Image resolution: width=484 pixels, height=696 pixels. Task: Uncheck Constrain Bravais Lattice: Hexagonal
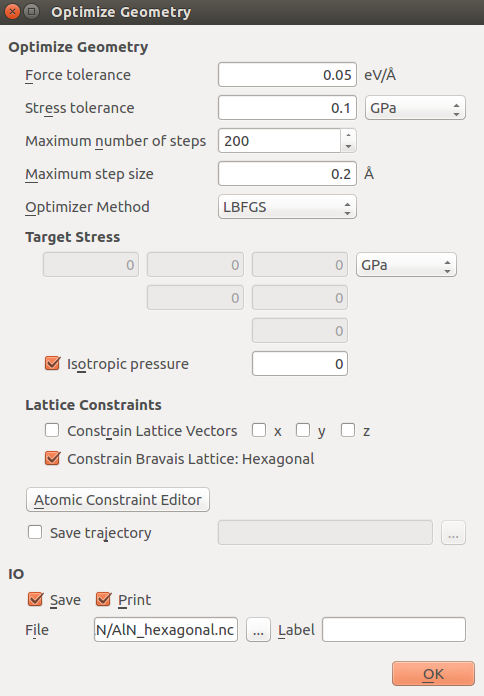tap(52, 458)
